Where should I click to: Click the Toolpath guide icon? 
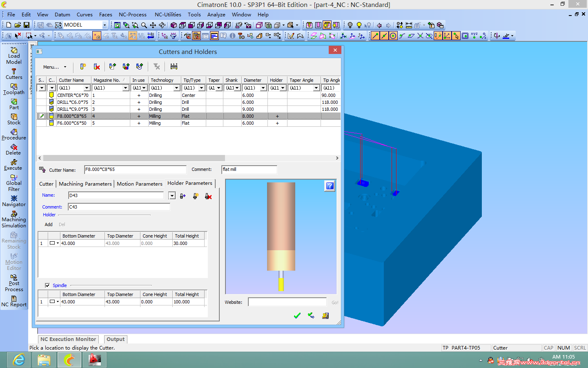click(x=14, y=89)
